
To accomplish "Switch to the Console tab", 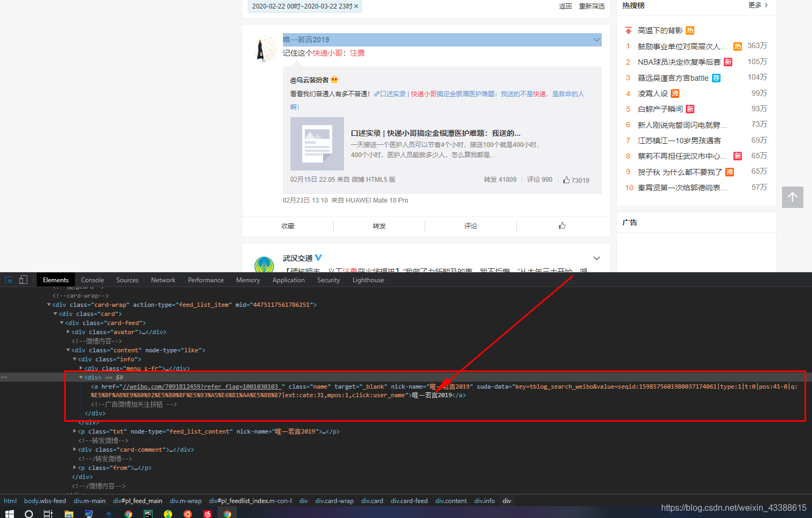I will pyautogui.click(x=92, y=280).
